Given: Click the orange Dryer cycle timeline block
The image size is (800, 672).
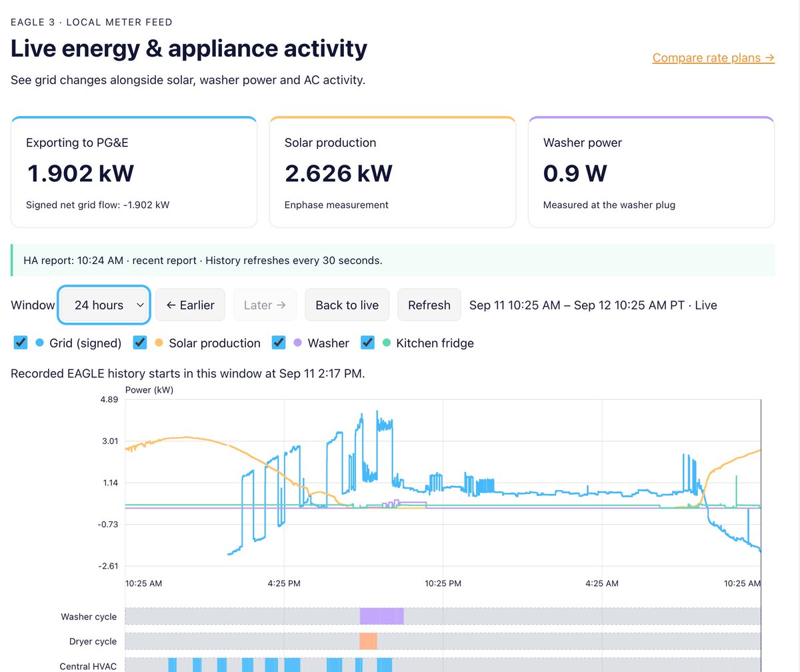Looking at the screenshot, I should click(369, 641).
